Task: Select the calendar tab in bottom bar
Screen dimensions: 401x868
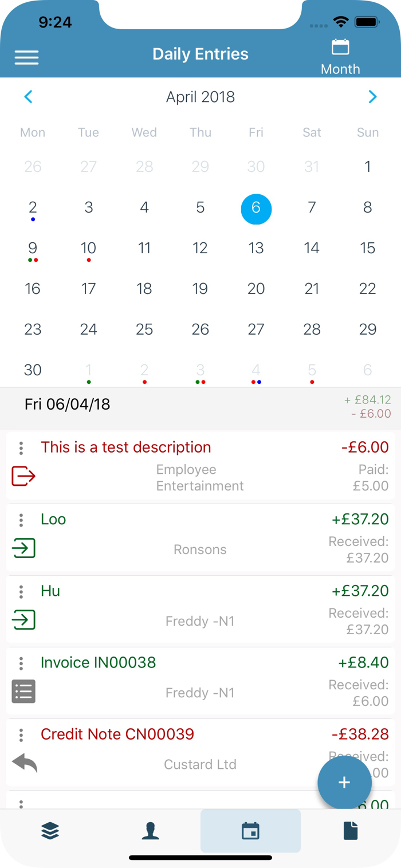Action: click(x=250, y=831)
